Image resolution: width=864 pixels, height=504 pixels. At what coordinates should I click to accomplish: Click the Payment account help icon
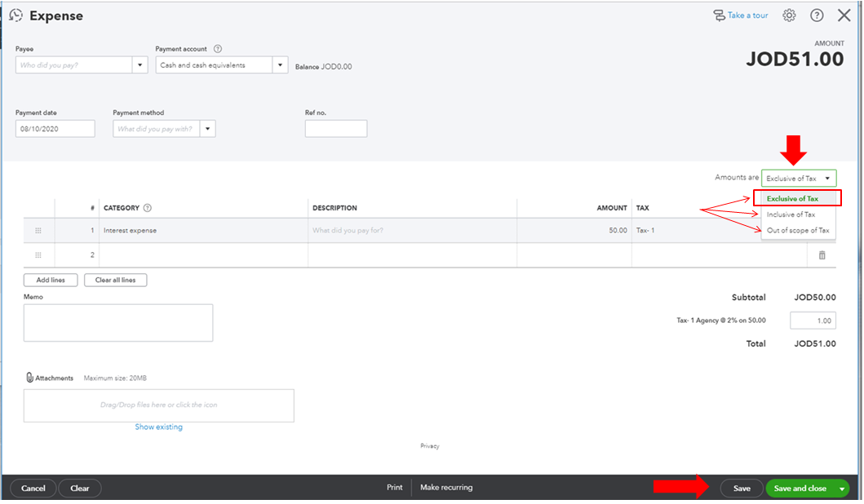coord(218,49)
